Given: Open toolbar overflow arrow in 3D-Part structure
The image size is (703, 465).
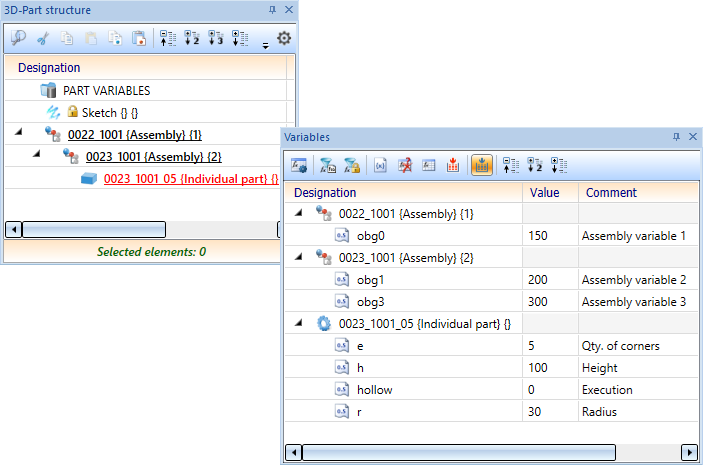Looking at the screenshot, I should tap(265, 46).
